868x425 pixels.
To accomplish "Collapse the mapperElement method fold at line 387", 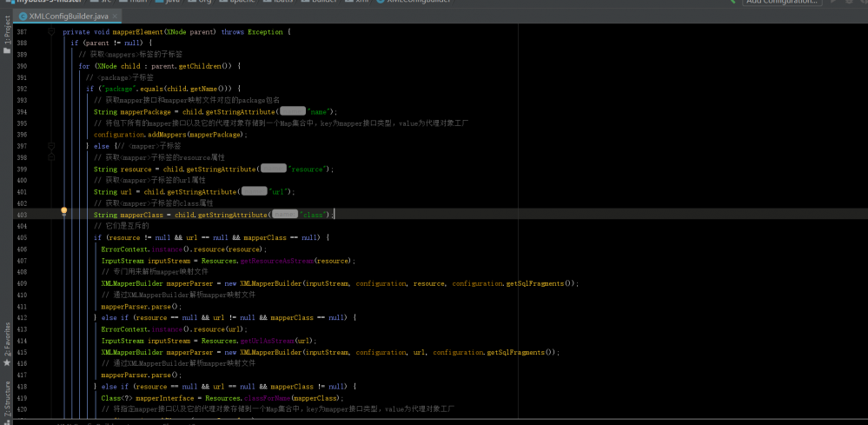I will pyautogui.click(x=51, y=31).
